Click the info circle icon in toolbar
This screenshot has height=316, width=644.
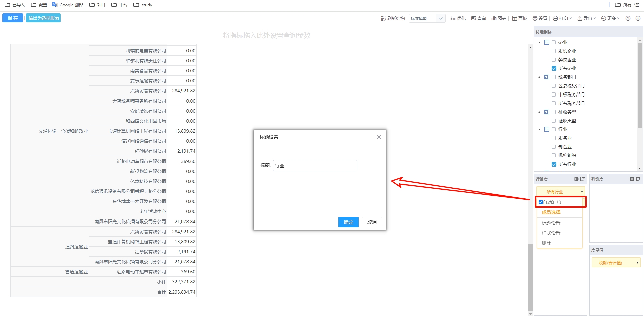[x=638, y=18]
